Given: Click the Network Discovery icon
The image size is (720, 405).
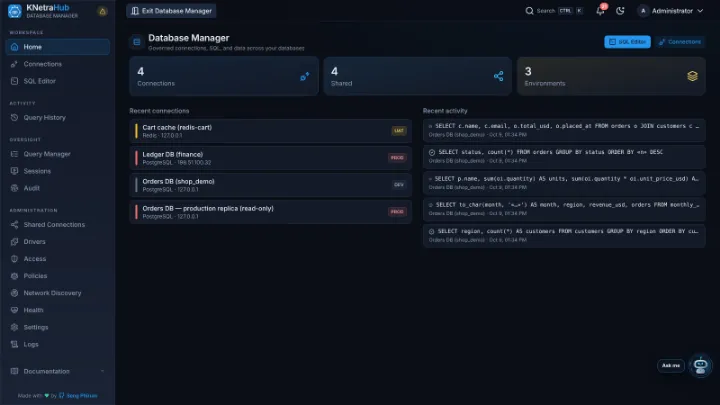Looking at the screenshot, I should (14, 293).
